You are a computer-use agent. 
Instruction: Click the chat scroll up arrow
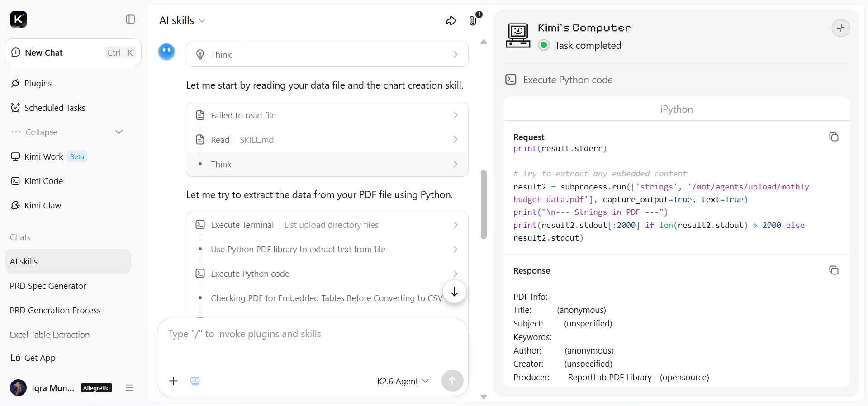point(484,42)
